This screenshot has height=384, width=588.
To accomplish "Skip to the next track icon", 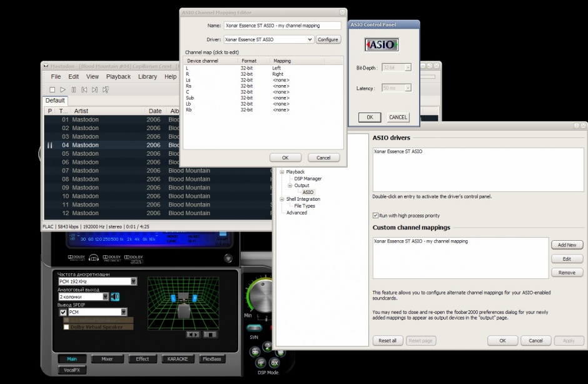I will pos(95,90).
